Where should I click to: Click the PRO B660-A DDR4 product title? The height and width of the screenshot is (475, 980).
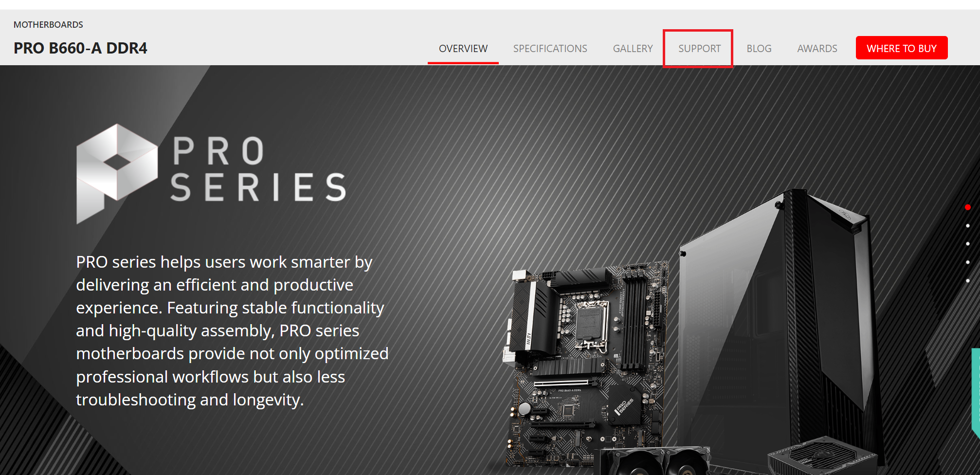[80, 48]
